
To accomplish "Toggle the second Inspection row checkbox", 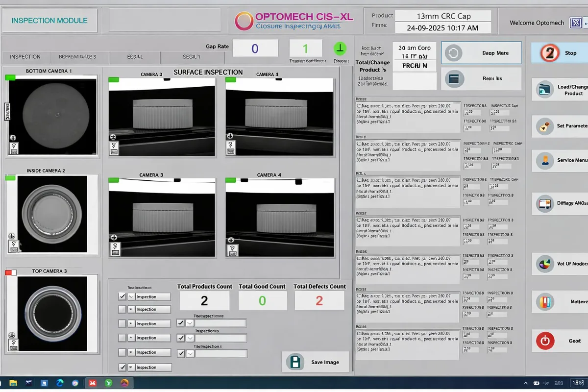I will (122, 309).
